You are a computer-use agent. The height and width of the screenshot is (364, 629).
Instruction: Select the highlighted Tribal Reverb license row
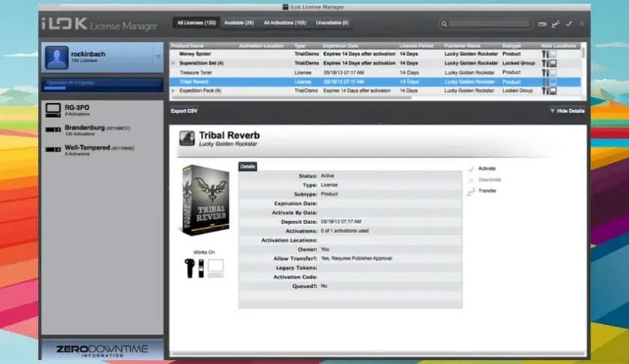point(375,82)
